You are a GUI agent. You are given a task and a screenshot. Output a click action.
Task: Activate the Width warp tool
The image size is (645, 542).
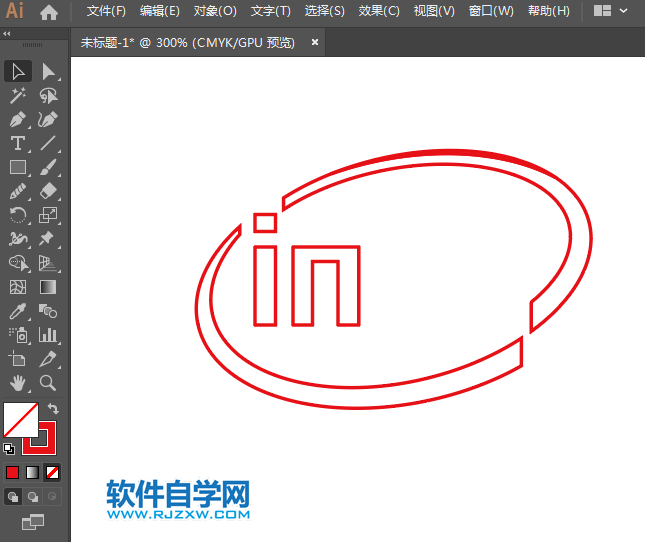(x=18, y=239)
